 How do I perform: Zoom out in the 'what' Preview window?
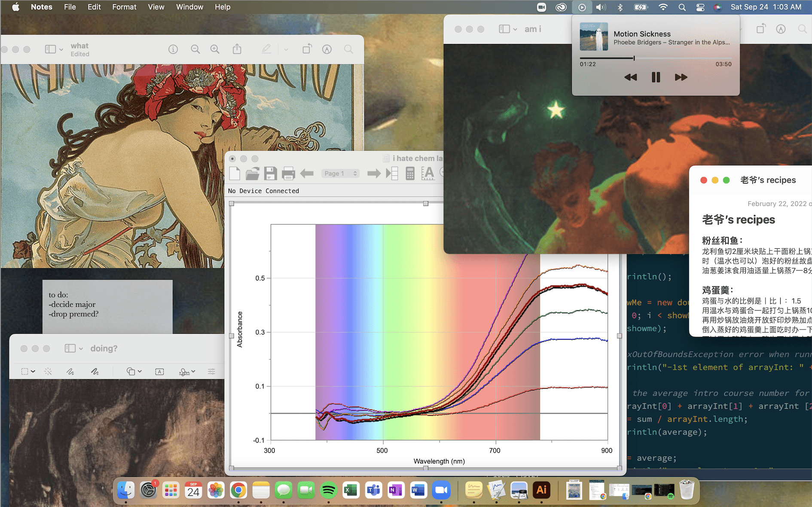195,49
